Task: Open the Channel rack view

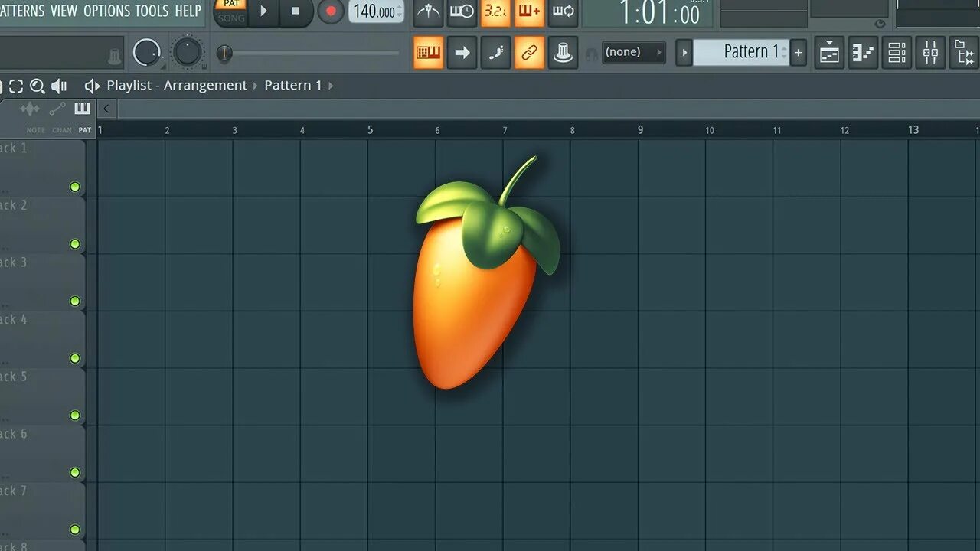Action: pyautogui.click(x=897, y=53)
